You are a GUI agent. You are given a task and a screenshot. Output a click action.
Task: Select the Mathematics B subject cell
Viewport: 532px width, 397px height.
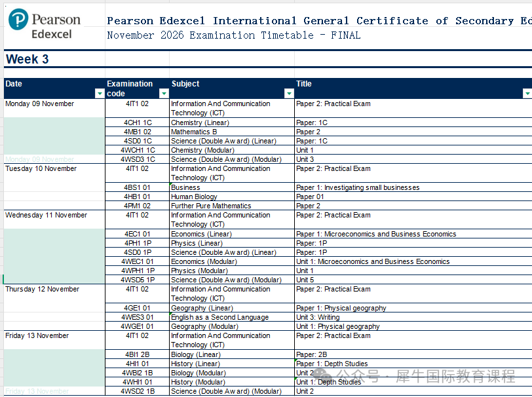tap(232, 132)
